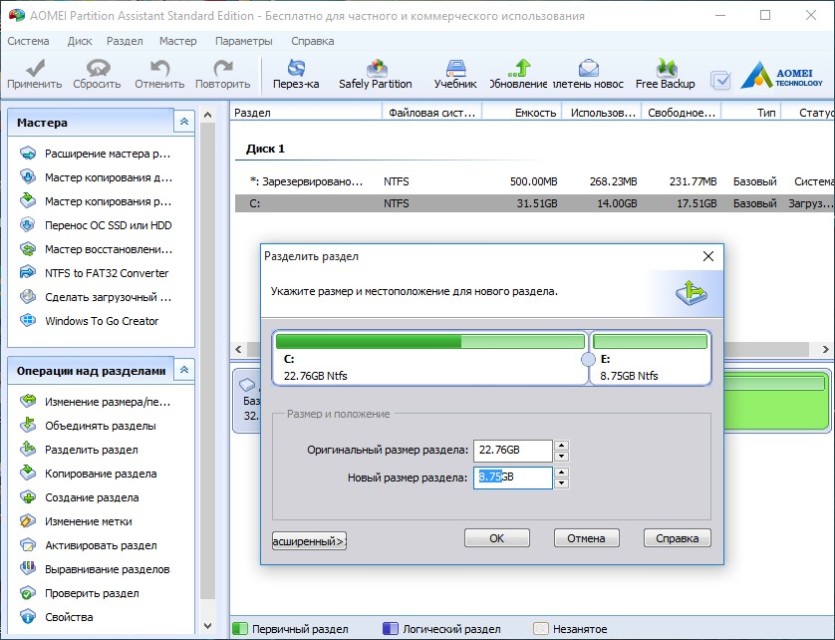
Task: Select the Зарезервировано системой partition row
Action: 534,182
